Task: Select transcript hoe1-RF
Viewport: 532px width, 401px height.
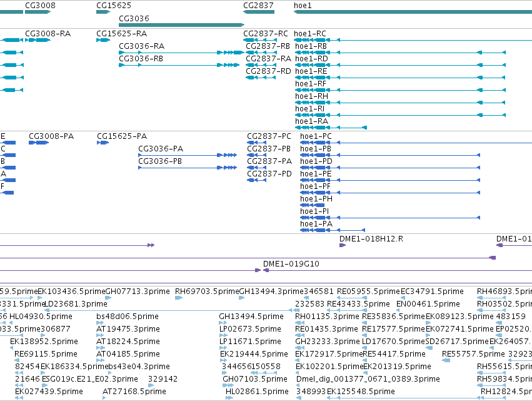Action: click(x=311, y=84)
